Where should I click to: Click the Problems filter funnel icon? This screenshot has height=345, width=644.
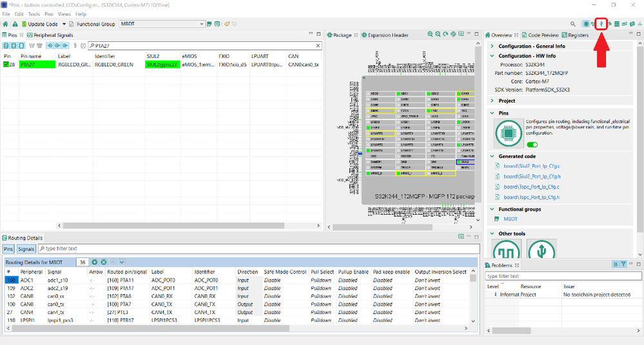tap(623, 264)
